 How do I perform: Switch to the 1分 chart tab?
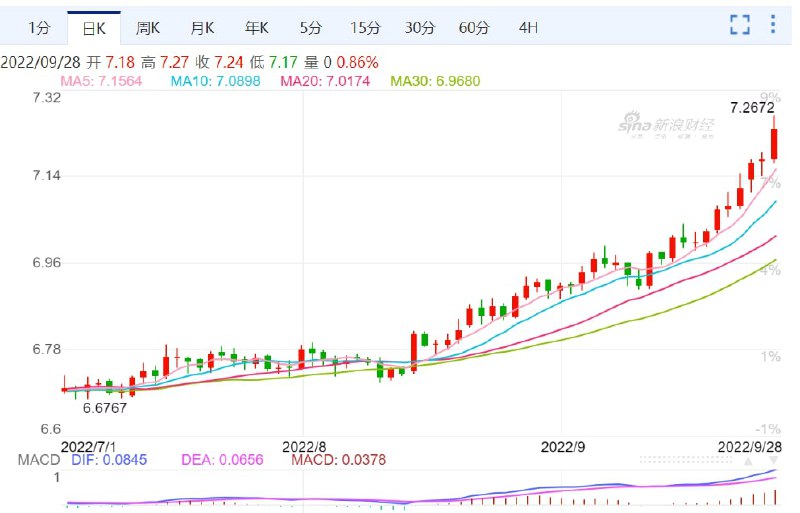pyautogui.click(x=39, y=27)
